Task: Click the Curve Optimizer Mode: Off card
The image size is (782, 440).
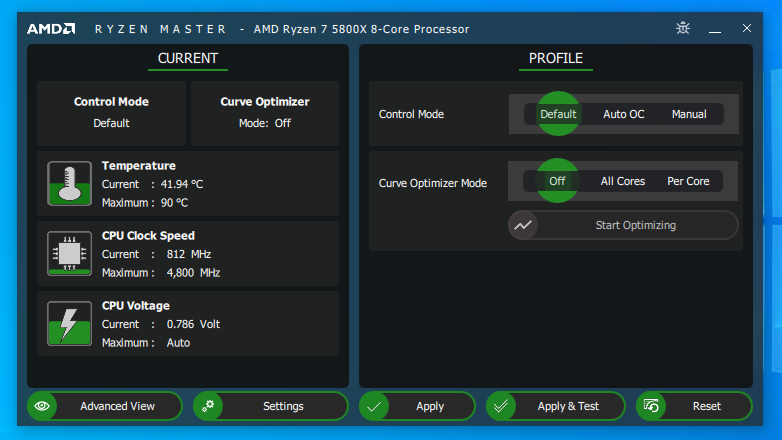Action: 265,113
